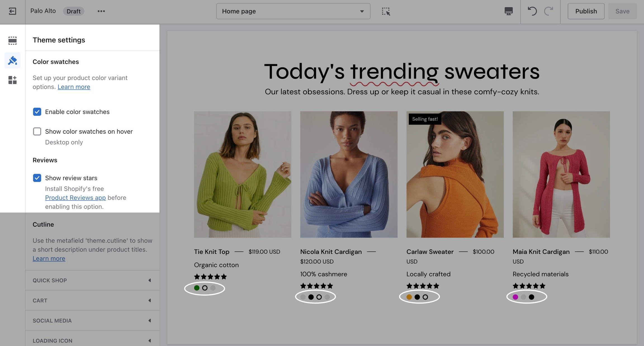Open the Sections sidebar icon
The image size is (644, 346).
(12, 41)
